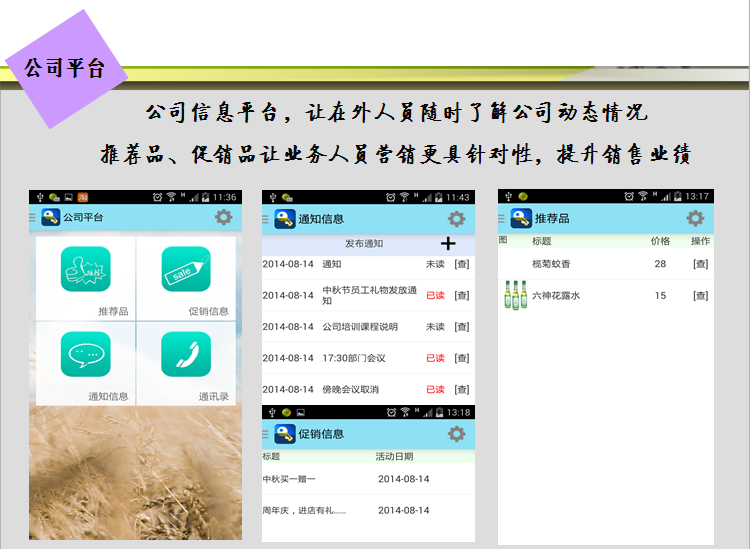Tap app key logo in 通知信息 header
The height and width of the screenshot is (549, 750).
click(x=285, y=219)
